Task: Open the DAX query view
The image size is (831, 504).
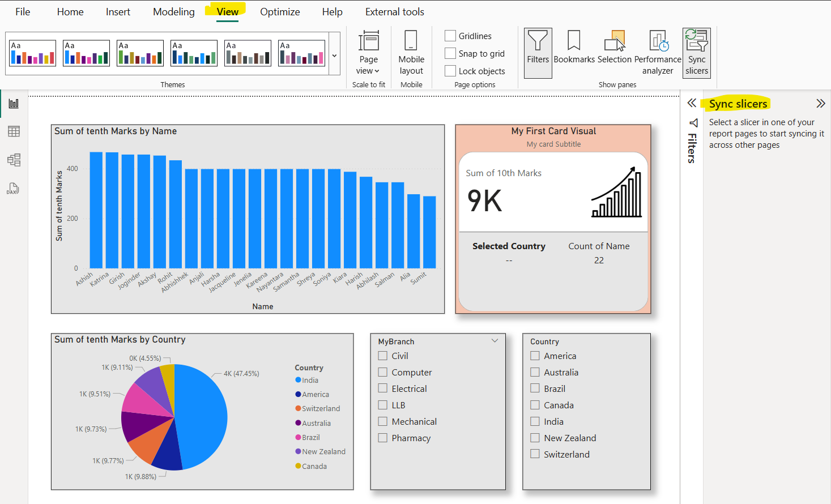Action: [x=14, y=188]
